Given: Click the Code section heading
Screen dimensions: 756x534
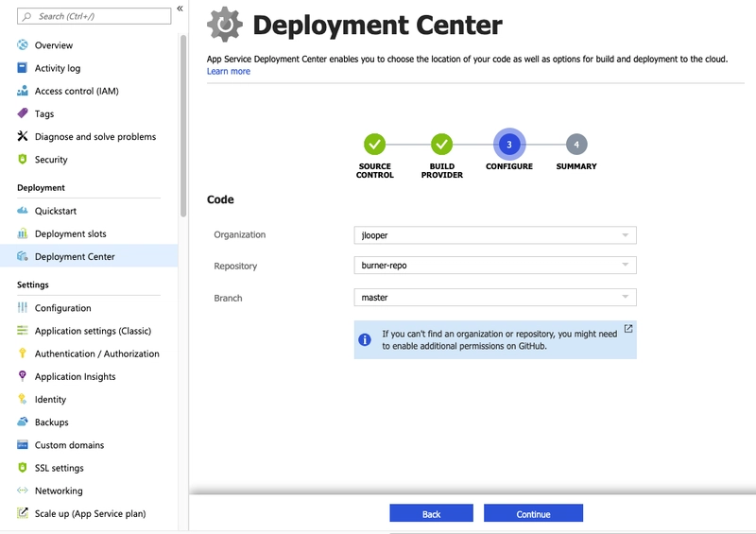Looking at the screenshot, I should tap(220, 199).
